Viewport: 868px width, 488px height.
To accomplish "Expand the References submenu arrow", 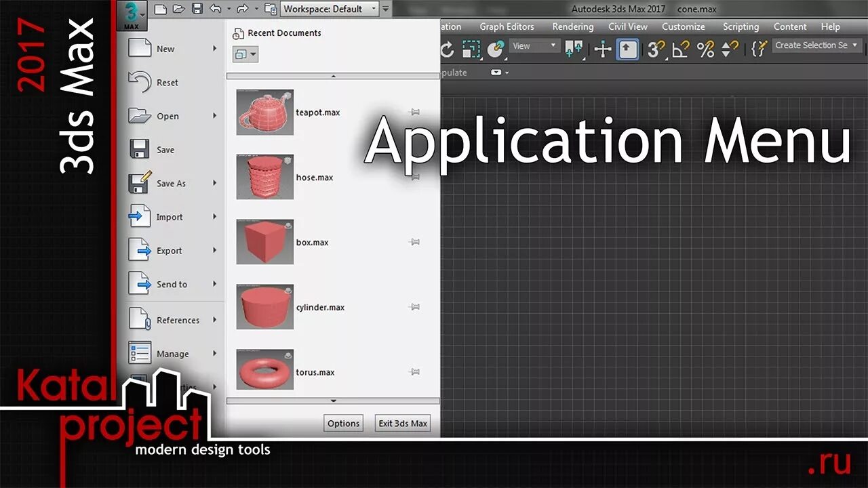I will coord(214,320).
